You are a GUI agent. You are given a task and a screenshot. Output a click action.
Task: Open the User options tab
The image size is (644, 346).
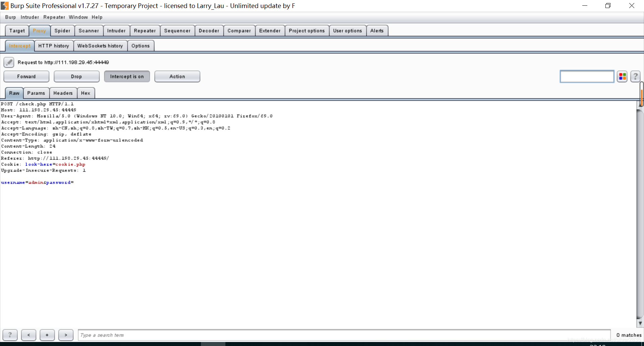click(x=347, y=31)
